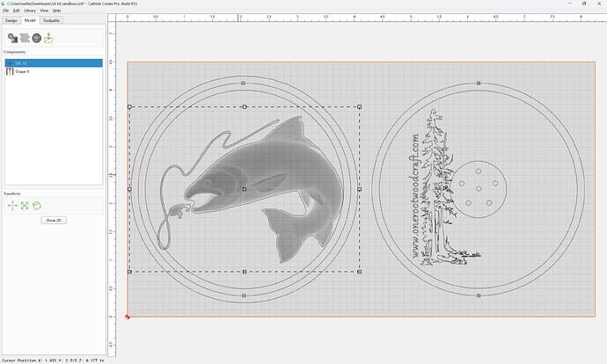Click the icon beside STL 15 component

(10, 63)
